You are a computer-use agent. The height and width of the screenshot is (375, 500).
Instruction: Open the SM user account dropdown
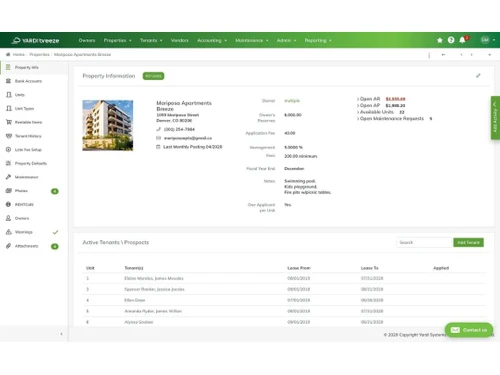pos(488,40)
